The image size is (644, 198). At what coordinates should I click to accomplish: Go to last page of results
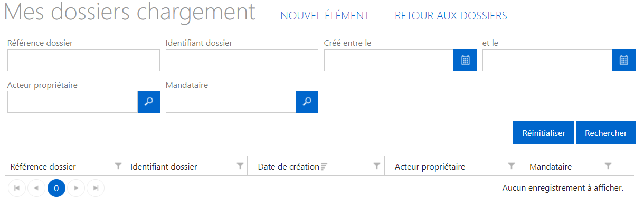click(x=96, y=188)
